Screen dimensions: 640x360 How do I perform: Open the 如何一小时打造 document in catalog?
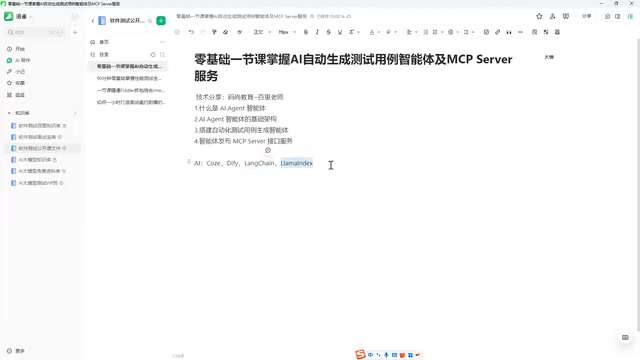point(131,102)
